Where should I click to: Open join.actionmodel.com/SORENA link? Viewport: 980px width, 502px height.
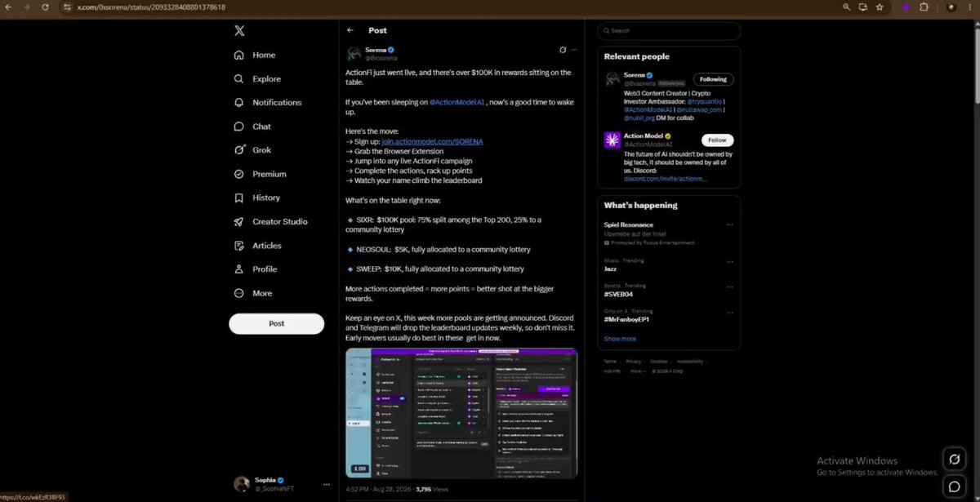pyautogui.click(x=432, y=141)
